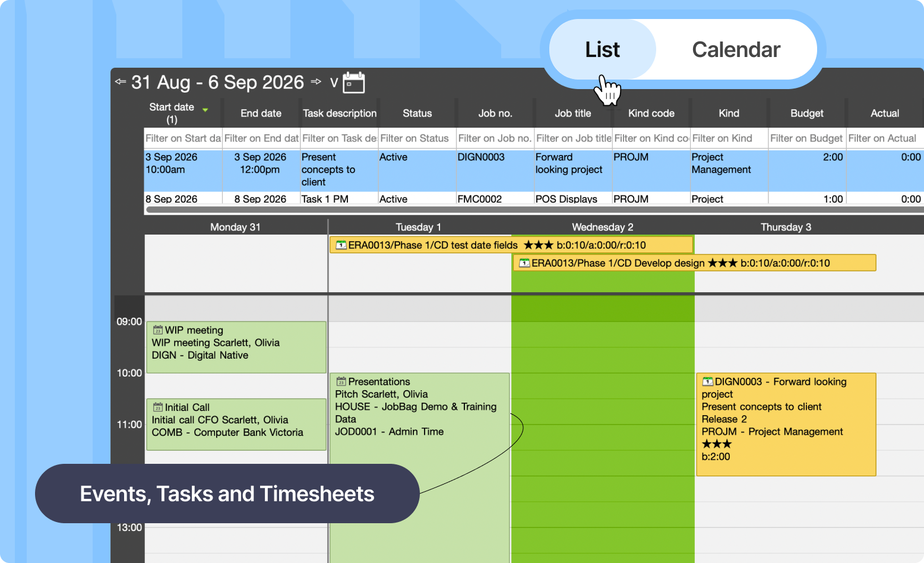Click the 'CD Develop design' task icon
Image resolution: width=924 pixels, height=563 pixels.
(525, 263)
